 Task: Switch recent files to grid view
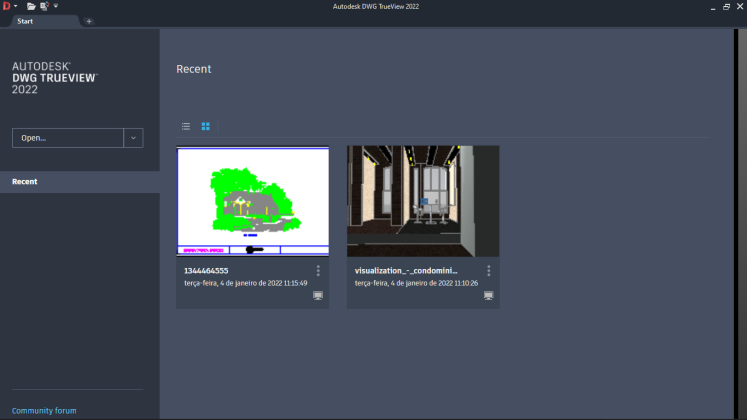pyautogui.click(x=205, y=126)
